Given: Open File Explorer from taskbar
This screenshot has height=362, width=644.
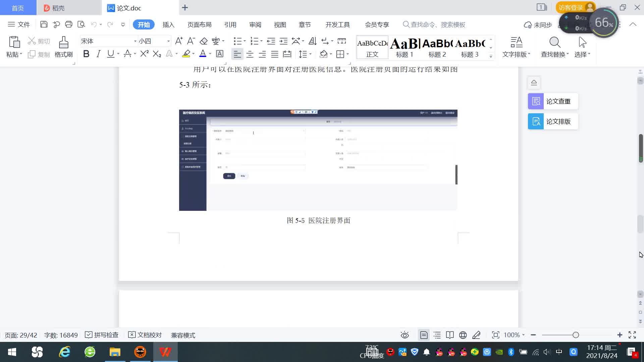Looking at the screenshot, I should click(x=115, y=352).
